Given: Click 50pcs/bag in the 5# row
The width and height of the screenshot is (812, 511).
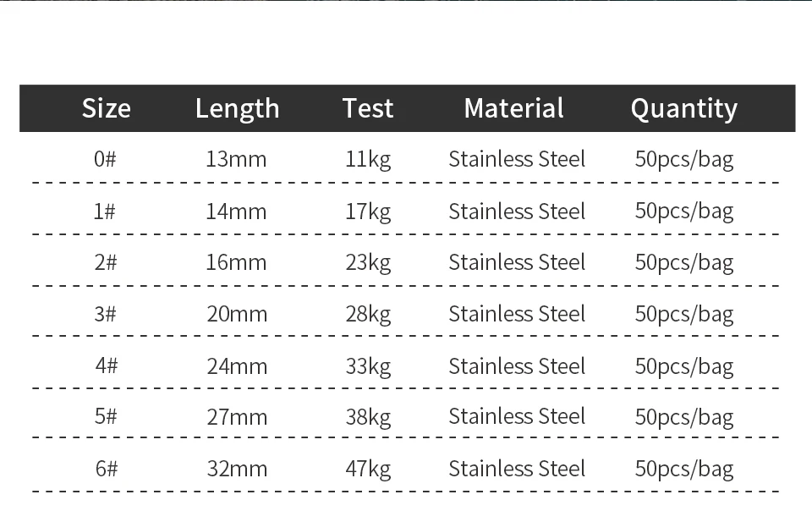Looking at the screenshot, I should 683,417.
